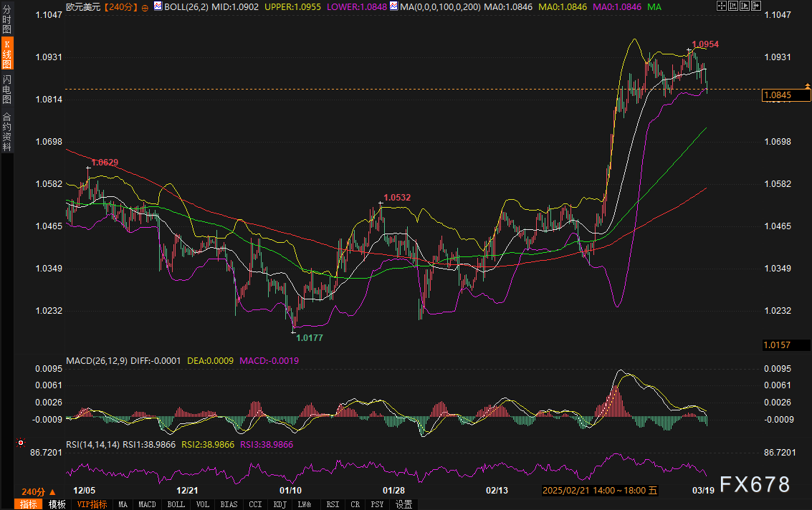Select the MACD indicator button in bottom bar
812x510 pixels.
click(x=147, y=504)
